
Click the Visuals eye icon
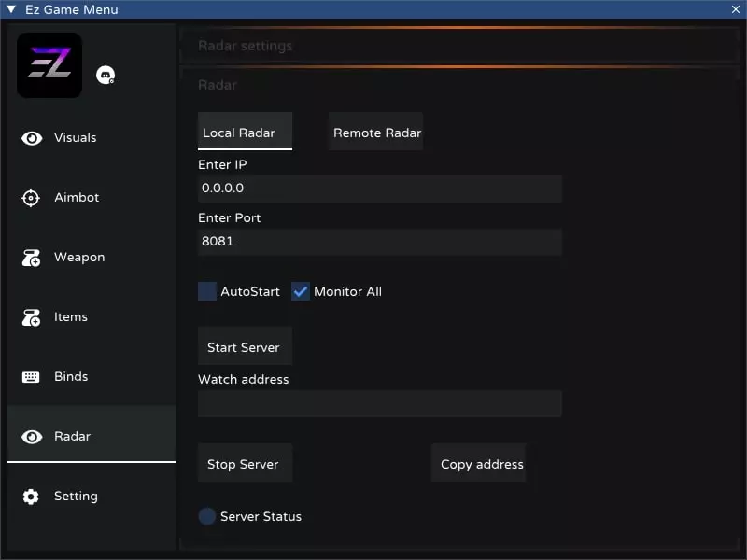32,138
